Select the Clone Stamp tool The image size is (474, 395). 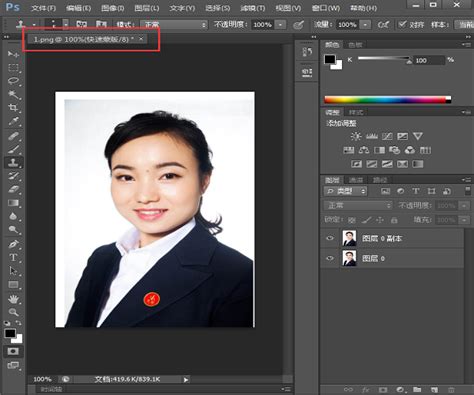[13, 162]
